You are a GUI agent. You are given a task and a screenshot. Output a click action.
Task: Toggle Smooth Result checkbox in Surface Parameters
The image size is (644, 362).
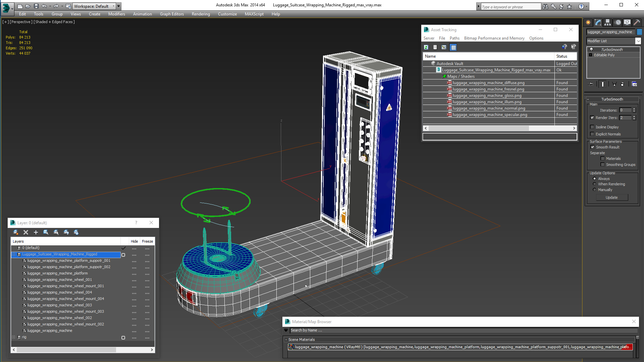[x=593, y=147]
